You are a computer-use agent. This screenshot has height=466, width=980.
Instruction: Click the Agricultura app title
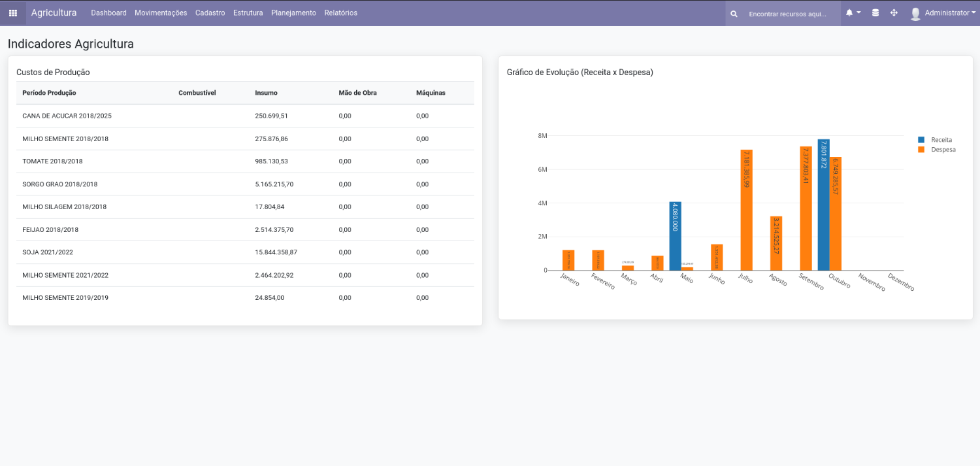click(x=54, y=13)
